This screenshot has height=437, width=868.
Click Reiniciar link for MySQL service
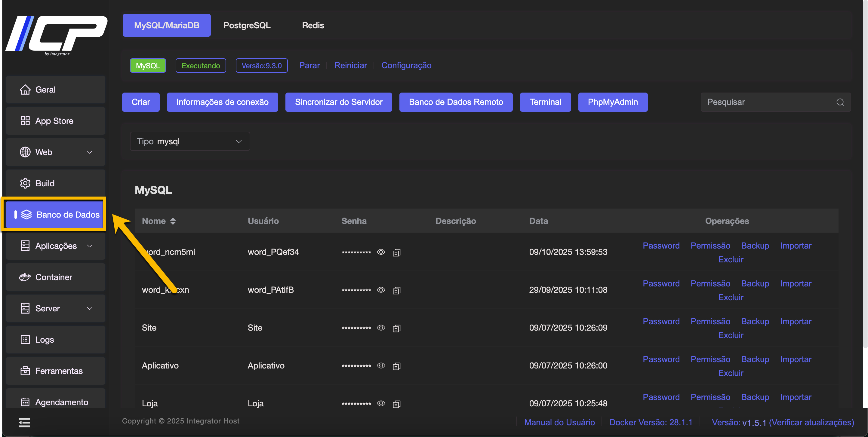350,65
